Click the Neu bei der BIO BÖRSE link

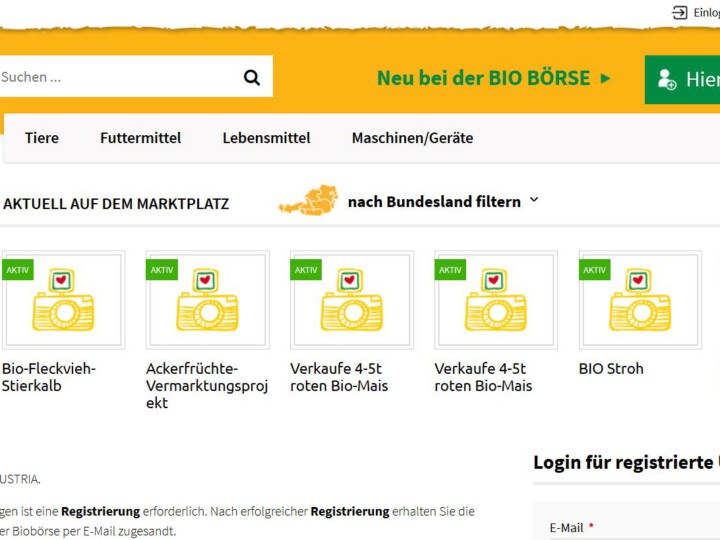[483, 78]
